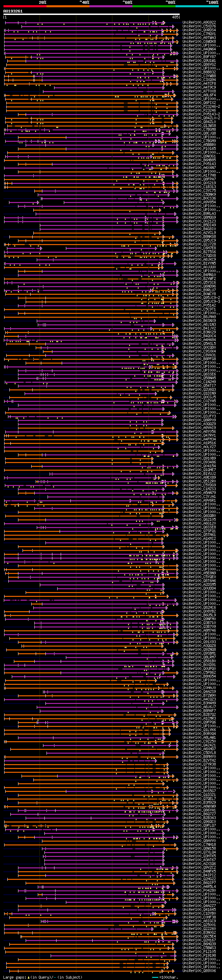This screenshot has width=222, height=980.
Task: Select hit label UniRef100_A7T0X8
Action: click(199, 91)
